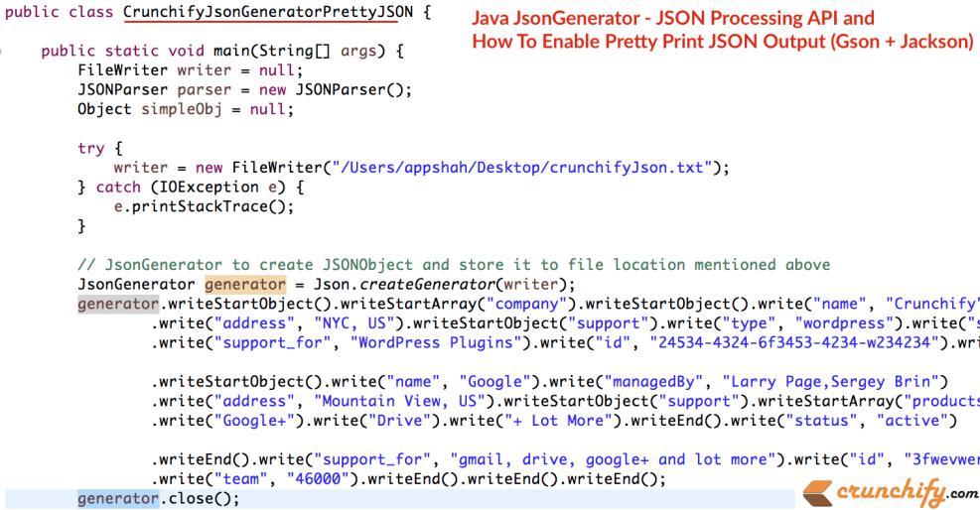Click the Crunchify orange logo icon
This screenshot has width=980, height=510.
coord(817,491)
